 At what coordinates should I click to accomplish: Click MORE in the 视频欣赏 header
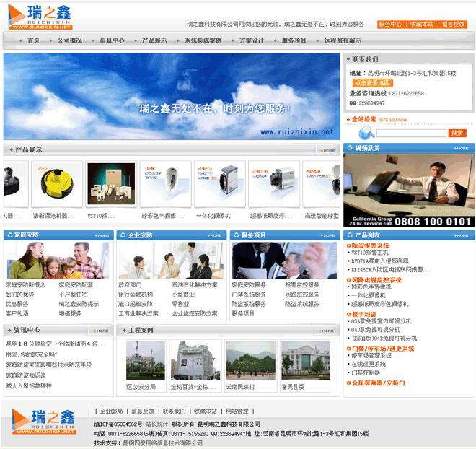(461, 149)
